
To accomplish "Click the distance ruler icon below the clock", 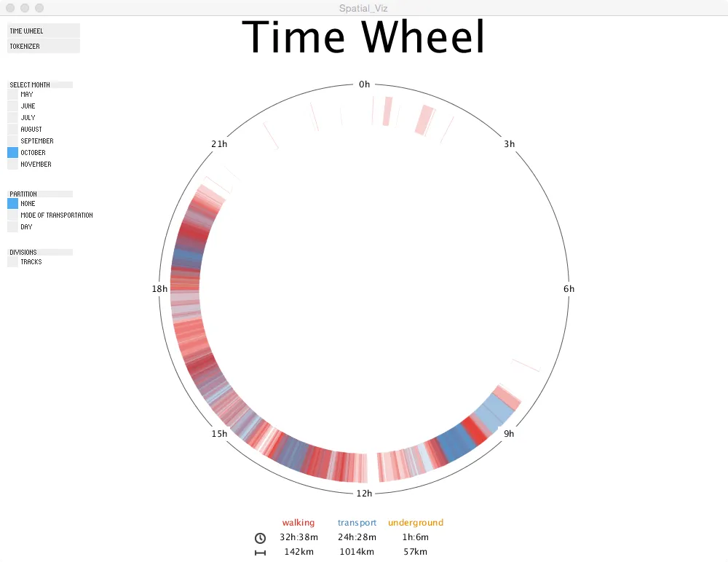I will (x=260, y=552).
